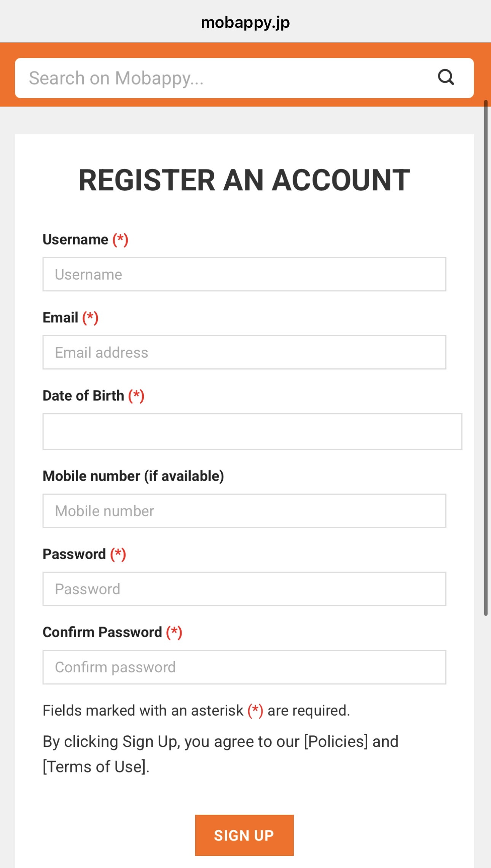
Task: Open the [Policies] link
Action: [336, 742]
